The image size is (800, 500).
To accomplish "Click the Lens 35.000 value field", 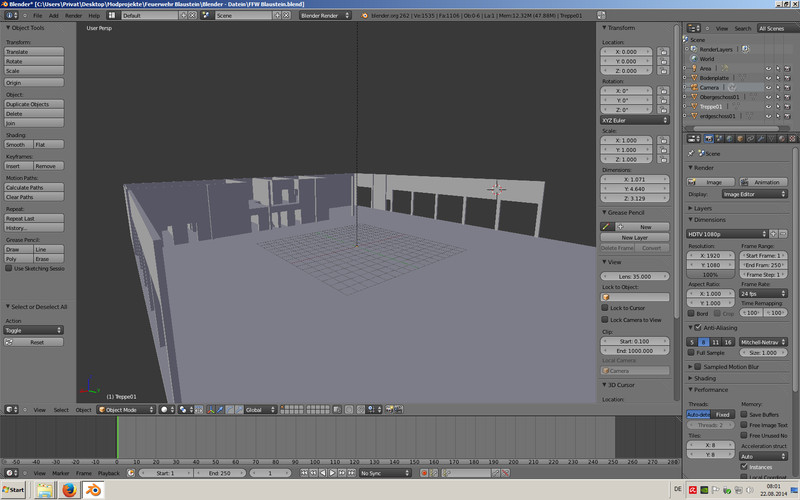I will pyautogui.click(x=635, y=276).
